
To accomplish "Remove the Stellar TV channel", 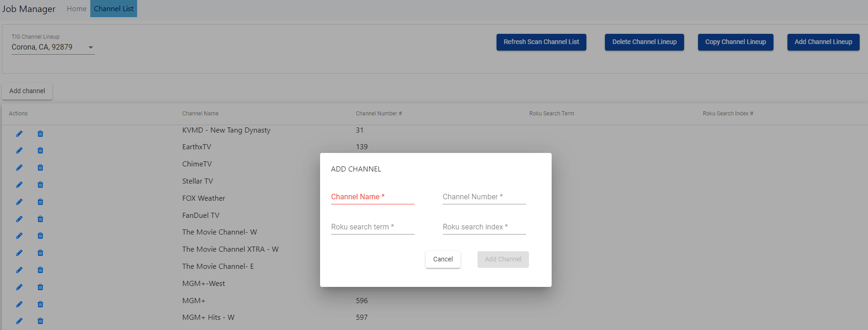I will pyautogui.click(x=40, y=184).
